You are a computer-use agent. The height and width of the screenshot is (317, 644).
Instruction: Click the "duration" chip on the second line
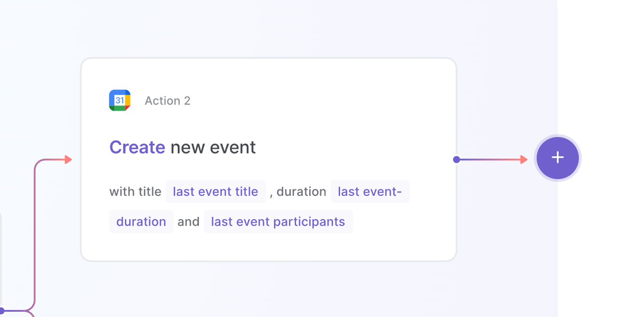click(141, 221)
